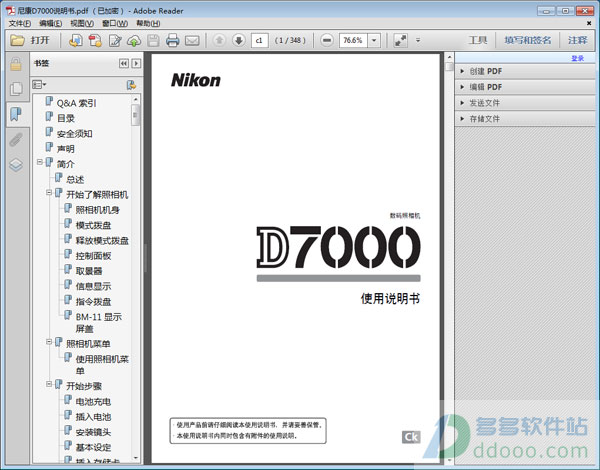Click the Sign document pen icon

[115, 40]
